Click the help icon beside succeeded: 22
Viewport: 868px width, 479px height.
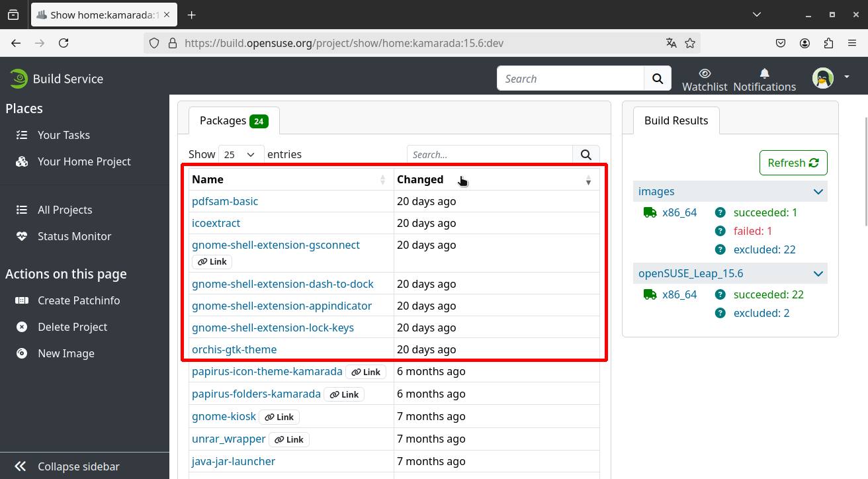pos(720,294)
